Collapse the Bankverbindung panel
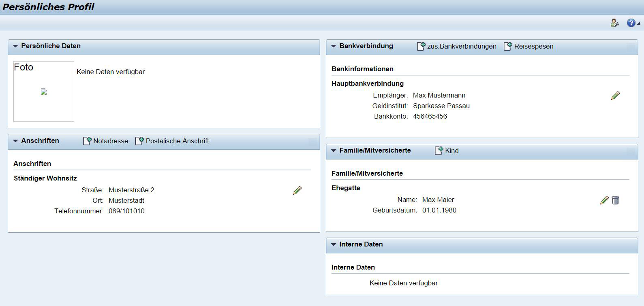 pos(334,46)
